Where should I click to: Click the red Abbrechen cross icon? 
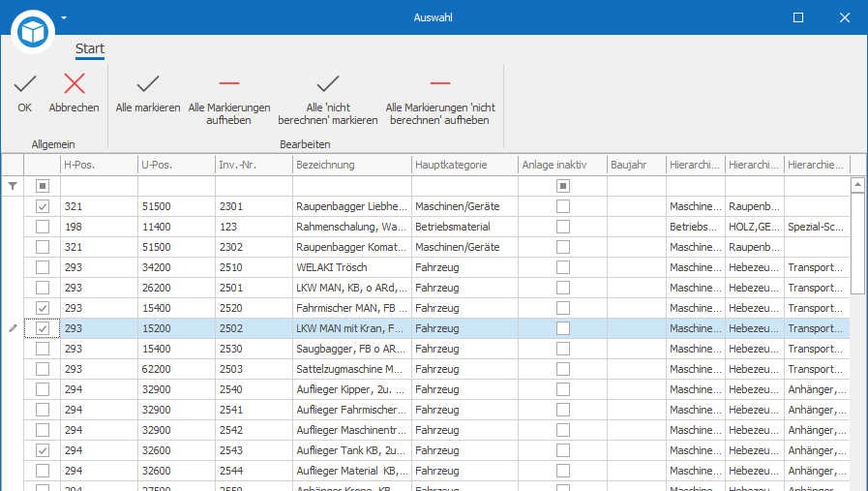75,83
